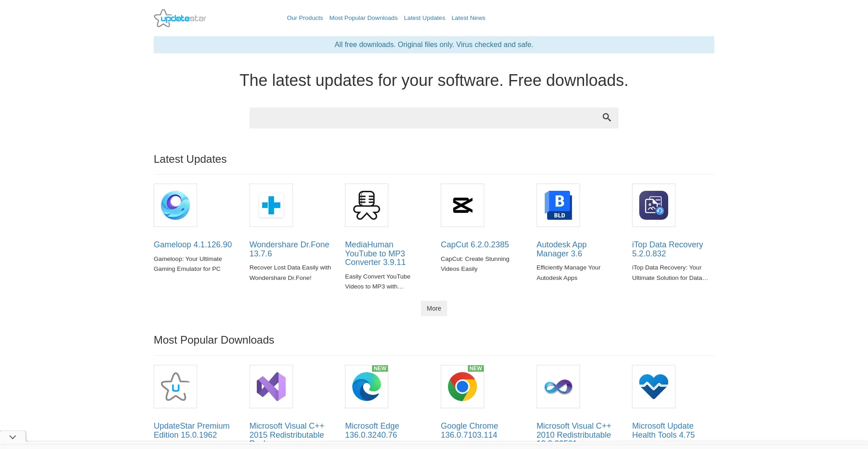
Task: Open Microsoft Update Health Tools 4.75 link
Action: click(663, 430)
